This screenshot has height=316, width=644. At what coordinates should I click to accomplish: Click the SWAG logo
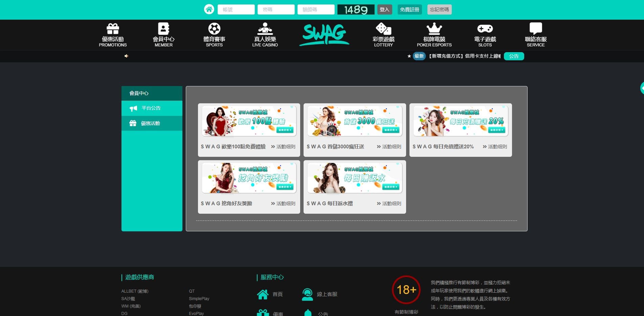pyautogui.click(x=324, y=35)
